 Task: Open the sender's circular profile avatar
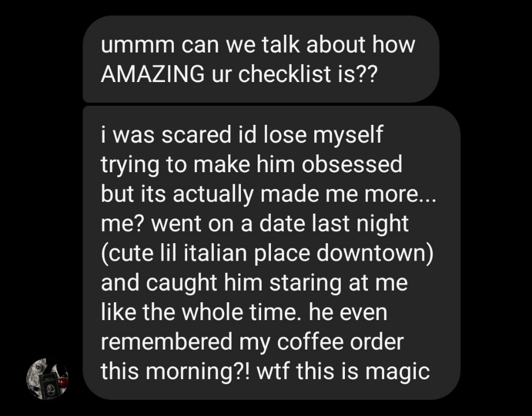pyautogui.click(x=47, y=378)
